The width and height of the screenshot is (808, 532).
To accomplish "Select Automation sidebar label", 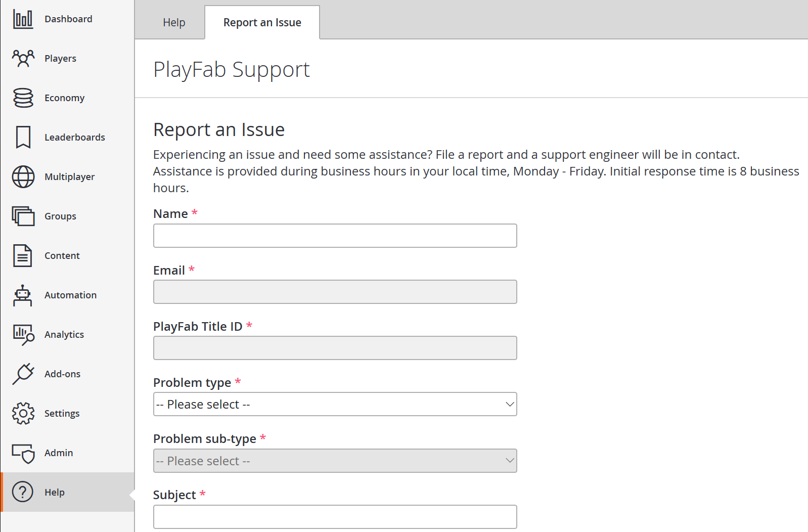I will click(x=70, y=295).
